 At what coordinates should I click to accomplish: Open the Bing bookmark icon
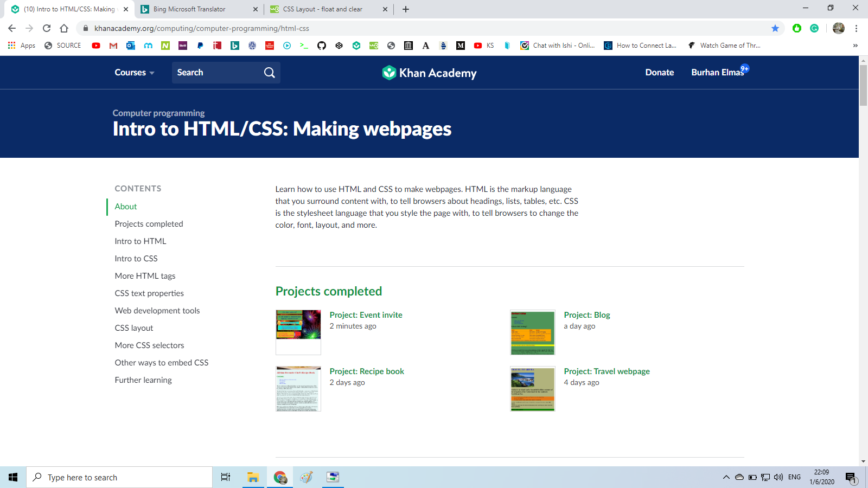point(235,46)
